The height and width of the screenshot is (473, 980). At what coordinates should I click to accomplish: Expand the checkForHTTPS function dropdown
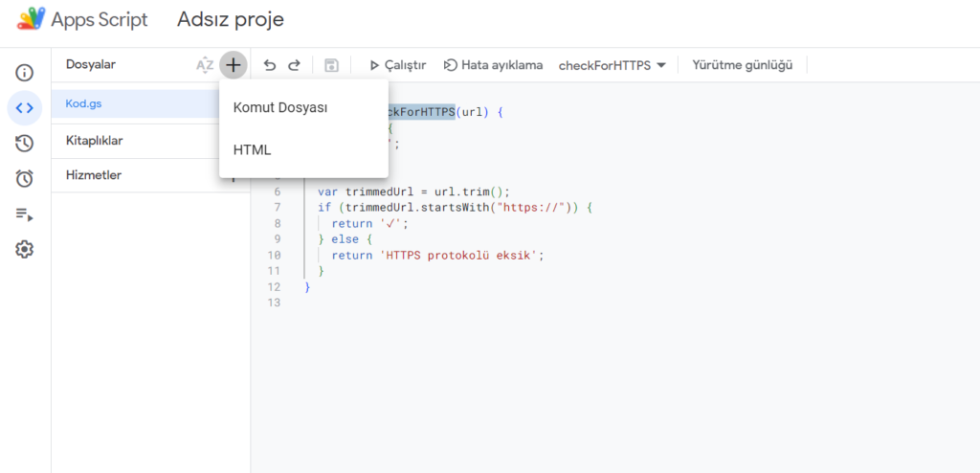(612, 65)
